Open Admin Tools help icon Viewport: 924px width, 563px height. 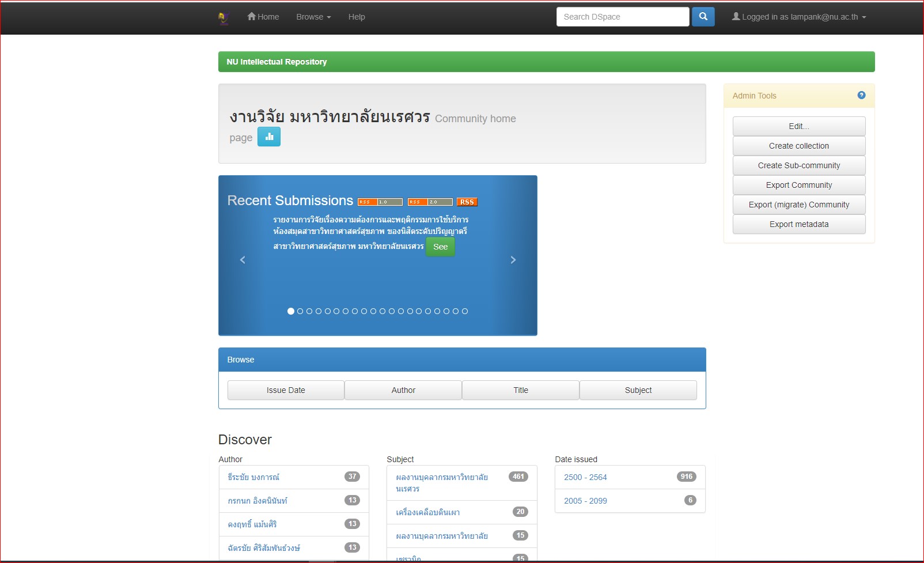(x=861, y=95)
